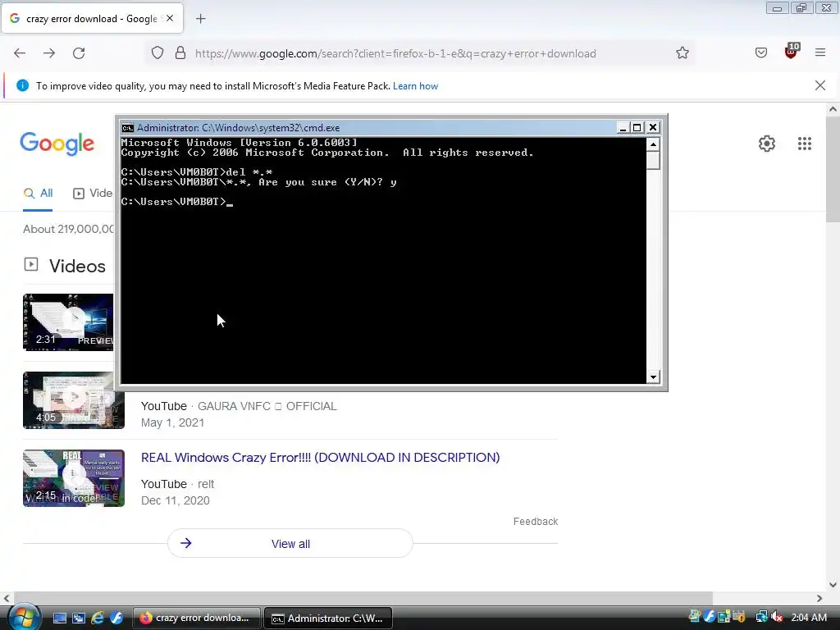
Task: Click horizontal scrollbar left arrow
Action: (7, 598)
